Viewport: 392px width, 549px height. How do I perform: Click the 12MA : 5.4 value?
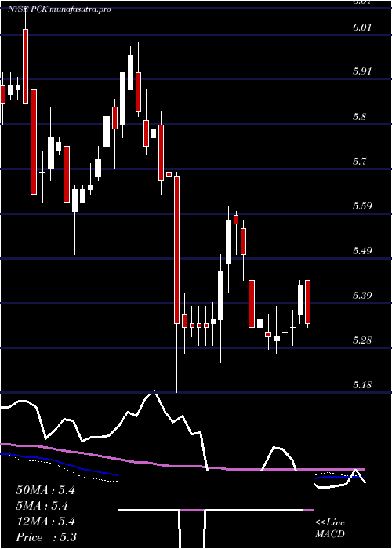coord(45,522)
